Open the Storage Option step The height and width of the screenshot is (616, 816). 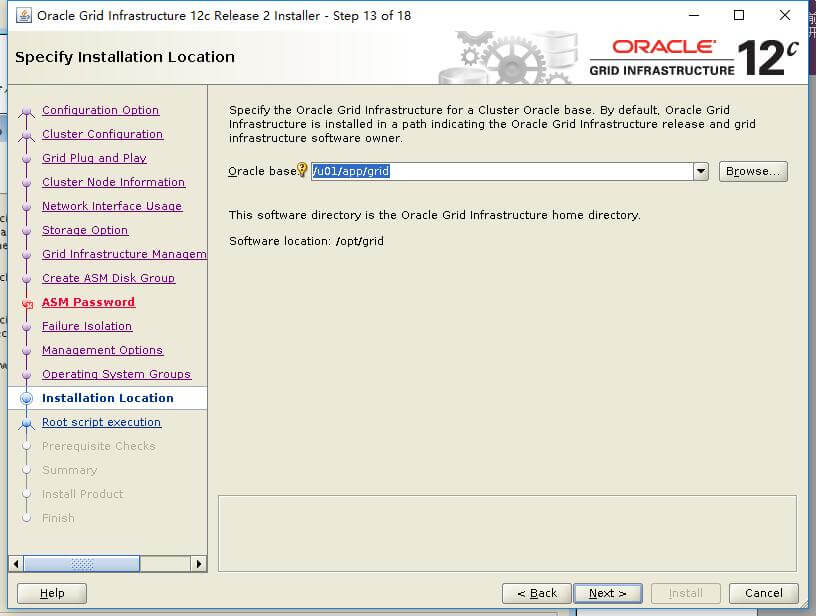point(85,230)
